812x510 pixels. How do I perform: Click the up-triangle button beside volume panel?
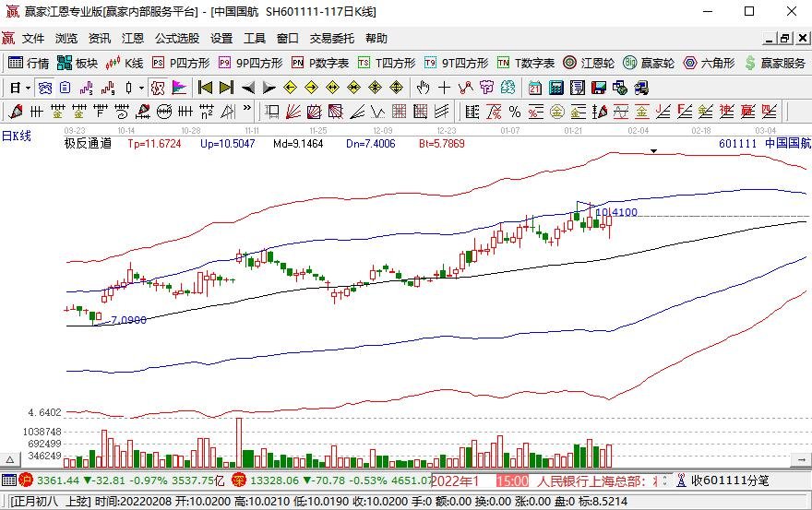(10, 459)
